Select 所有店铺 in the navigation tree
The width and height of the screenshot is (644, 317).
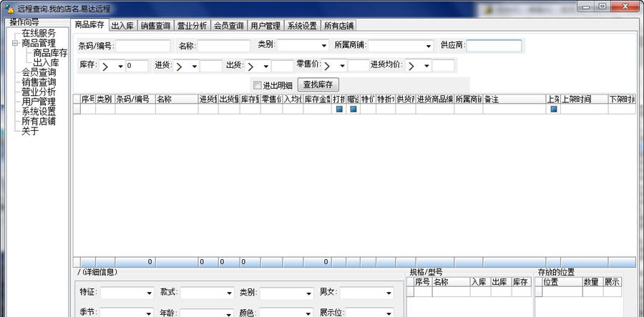click(39, 122)
